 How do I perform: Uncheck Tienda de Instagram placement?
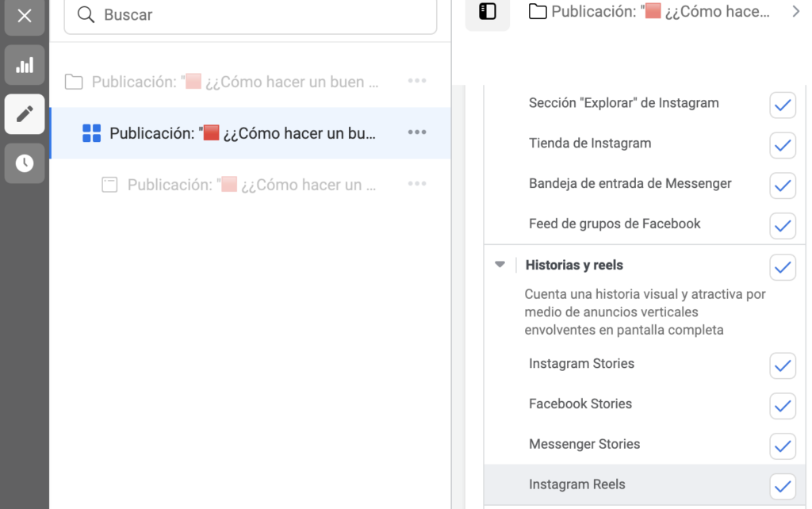click(783, 146)
